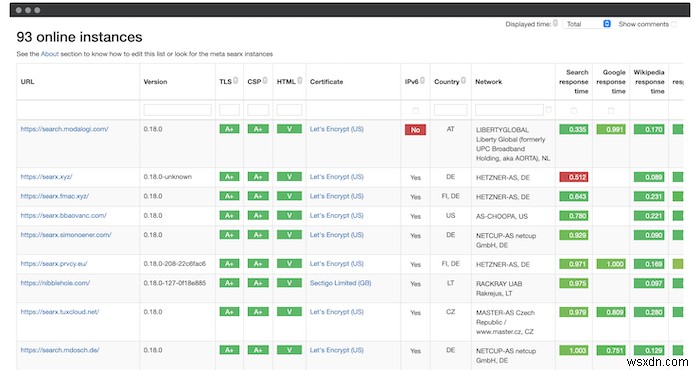Click the 0.170 Wikipedia response time badge
The width and height of the screenshot is (700, 372).
(649, 130)
